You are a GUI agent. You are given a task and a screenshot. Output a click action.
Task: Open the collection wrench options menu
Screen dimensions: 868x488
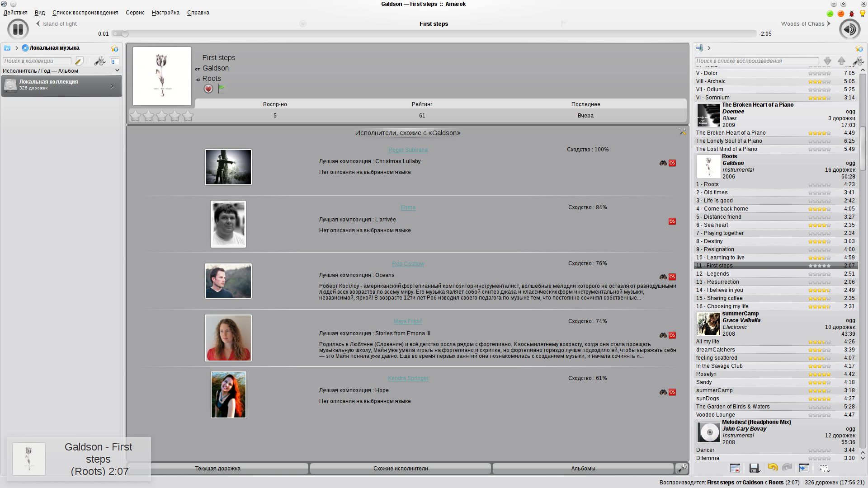point(99,61)
